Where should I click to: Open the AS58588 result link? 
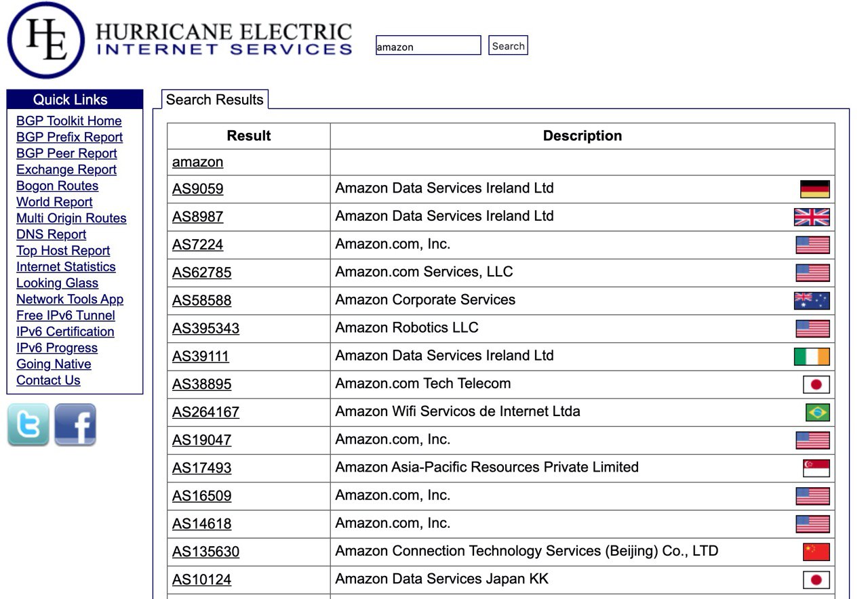(201, 301)
